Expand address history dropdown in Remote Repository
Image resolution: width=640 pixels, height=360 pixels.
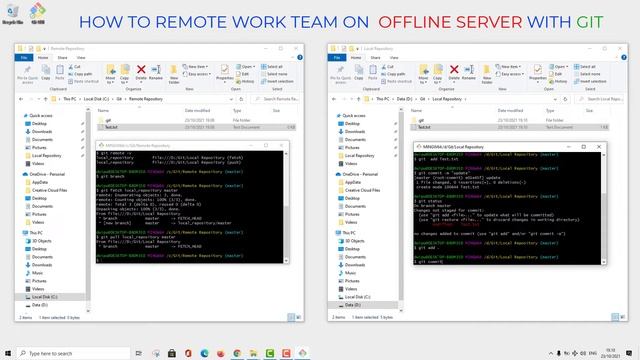231,99
